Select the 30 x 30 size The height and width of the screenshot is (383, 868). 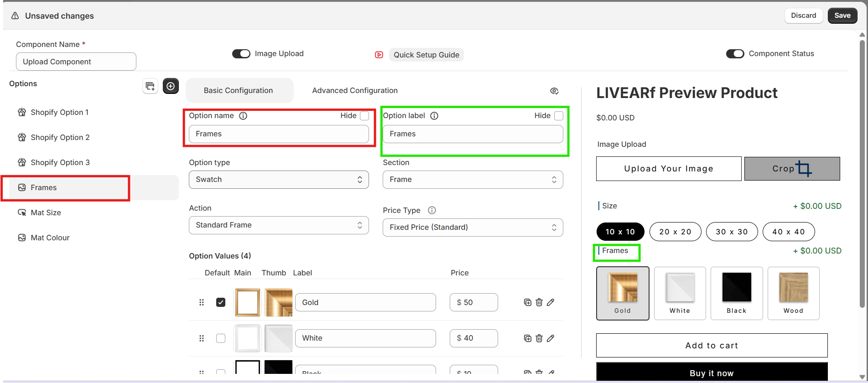[x=732, y=232]
